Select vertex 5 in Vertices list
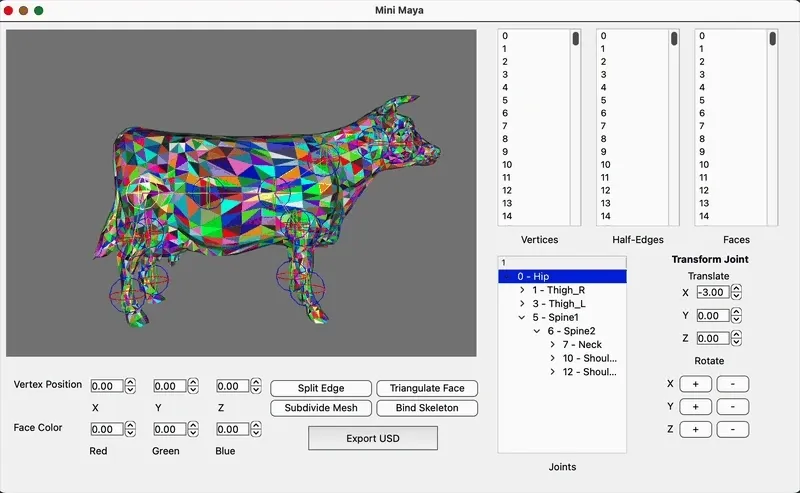The image size is (800, 493). (505, 100)
